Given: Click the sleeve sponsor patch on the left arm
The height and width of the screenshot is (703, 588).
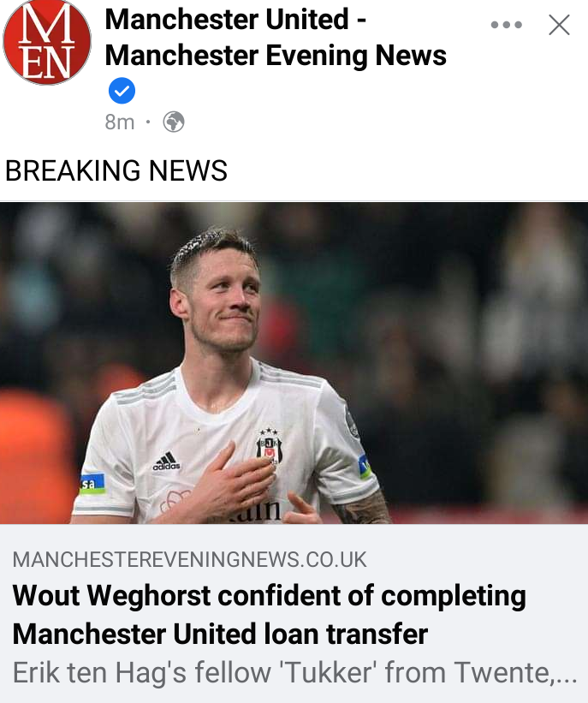Looking at the screenshot, I should (92, 484).
